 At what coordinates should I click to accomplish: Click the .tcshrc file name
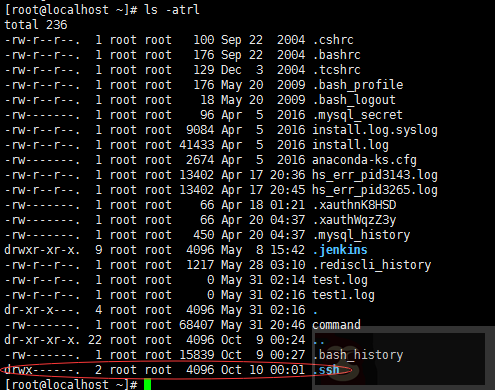[x=337, y=70]
